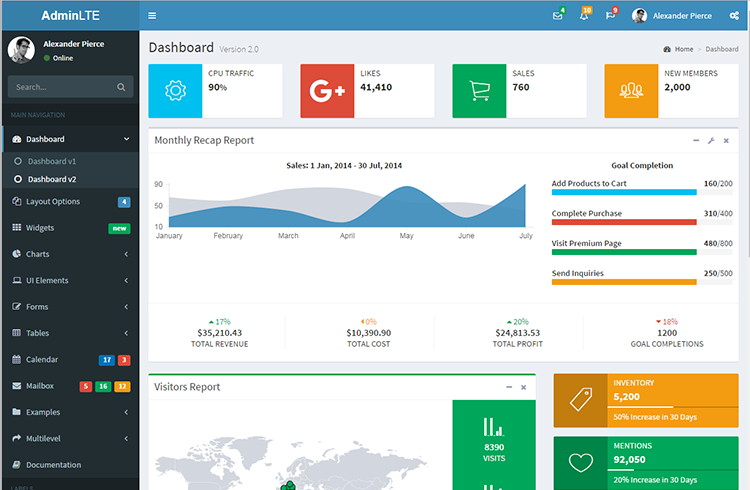Open the Mailbox menu item
The image size is (750, 490).
(40, 385)
